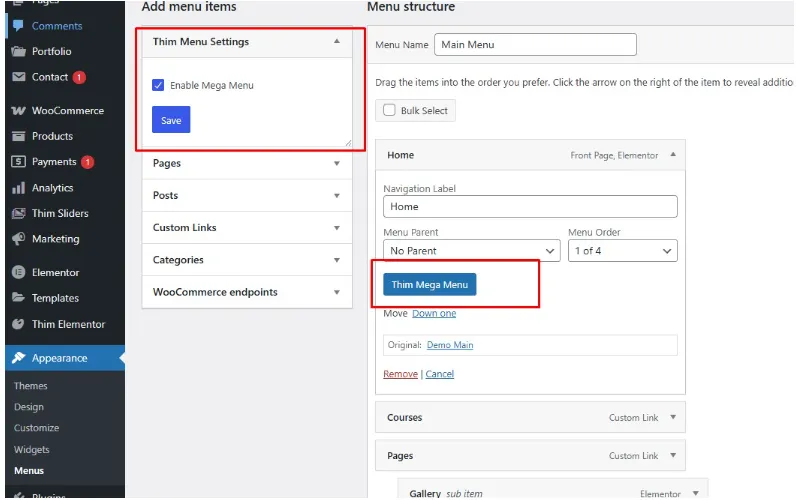The height and width of the screenshot is (500, 797).
Task: Select Menus submenu item
Action: 29,471
